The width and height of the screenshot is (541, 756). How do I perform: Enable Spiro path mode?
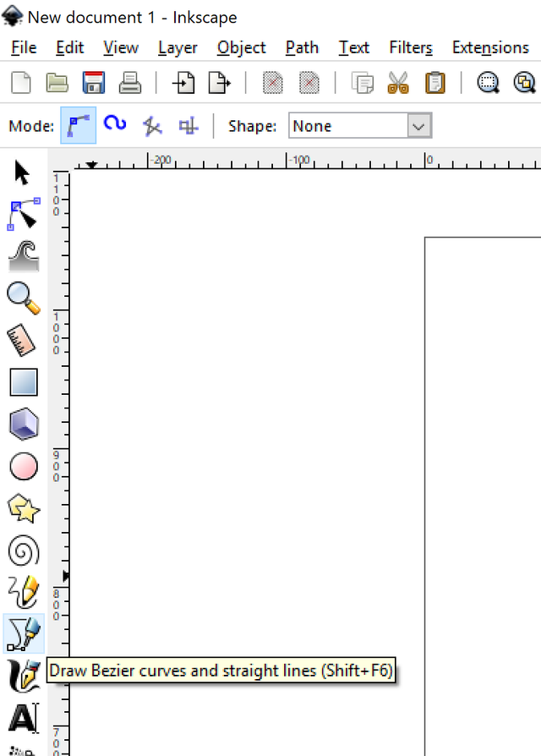[x=115, y=124]
